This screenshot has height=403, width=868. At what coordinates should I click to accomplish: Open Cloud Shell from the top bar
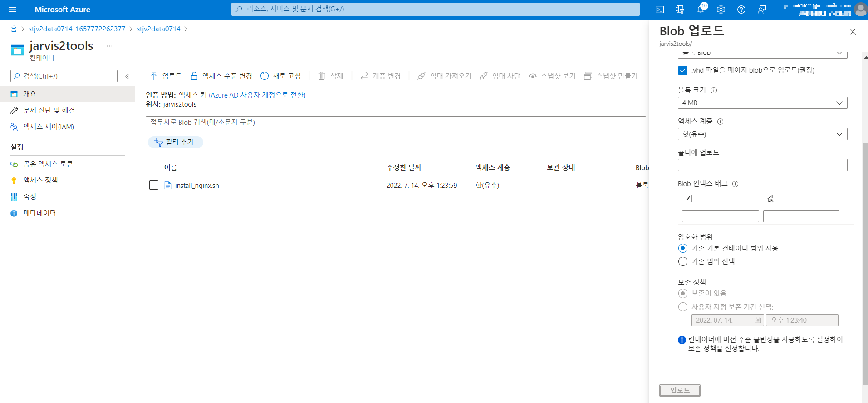click(660, 10)
